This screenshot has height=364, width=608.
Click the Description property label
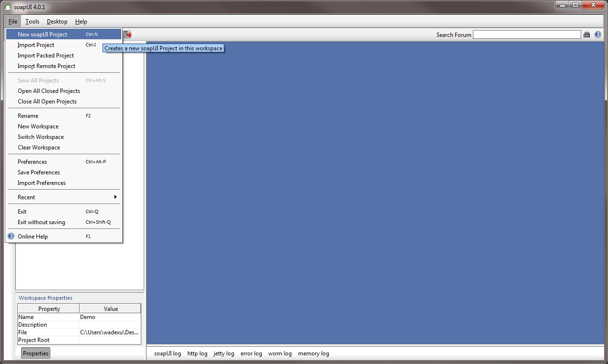coord(33,324)
